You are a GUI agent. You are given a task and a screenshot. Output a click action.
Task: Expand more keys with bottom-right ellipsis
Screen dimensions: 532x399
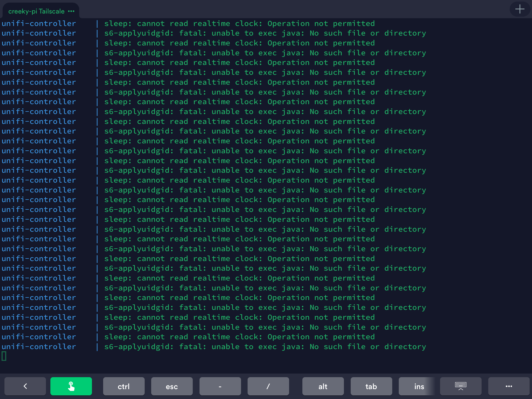click(509, 386)
